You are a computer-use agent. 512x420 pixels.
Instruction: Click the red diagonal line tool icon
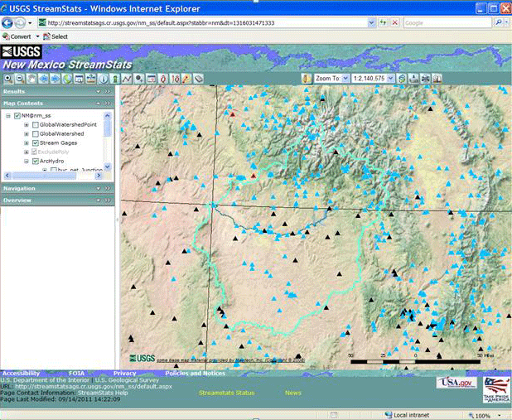pyautogui.click(x=186, y=79)
